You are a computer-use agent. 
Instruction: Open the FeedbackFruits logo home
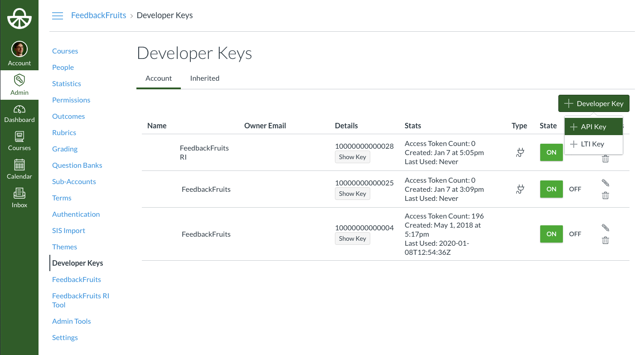point(19,18)
